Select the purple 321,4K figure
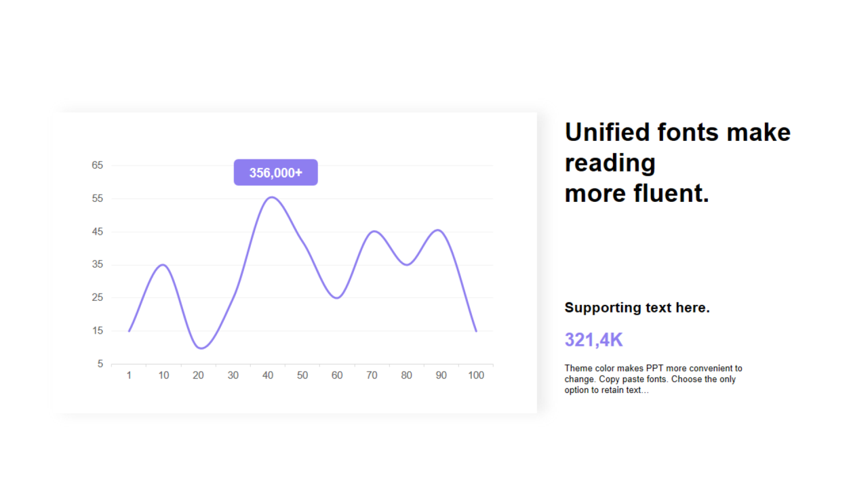The width and height of the screenshot is (868, 488). pyautogui.click(x=593, y=340)
